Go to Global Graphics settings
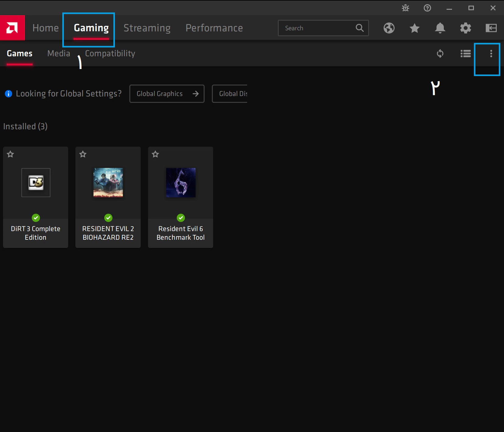504x432 pixels. pos(167,94)
